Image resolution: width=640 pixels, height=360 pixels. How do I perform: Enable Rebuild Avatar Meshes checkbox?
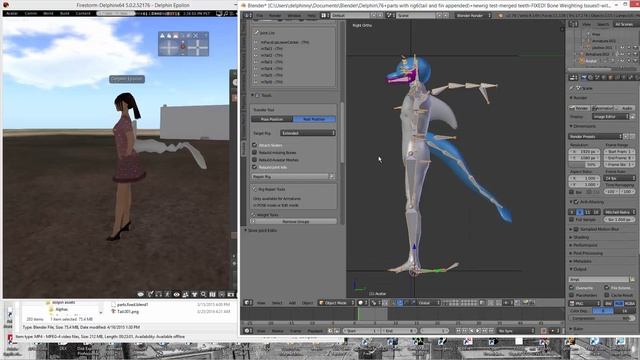click(255, 160)
